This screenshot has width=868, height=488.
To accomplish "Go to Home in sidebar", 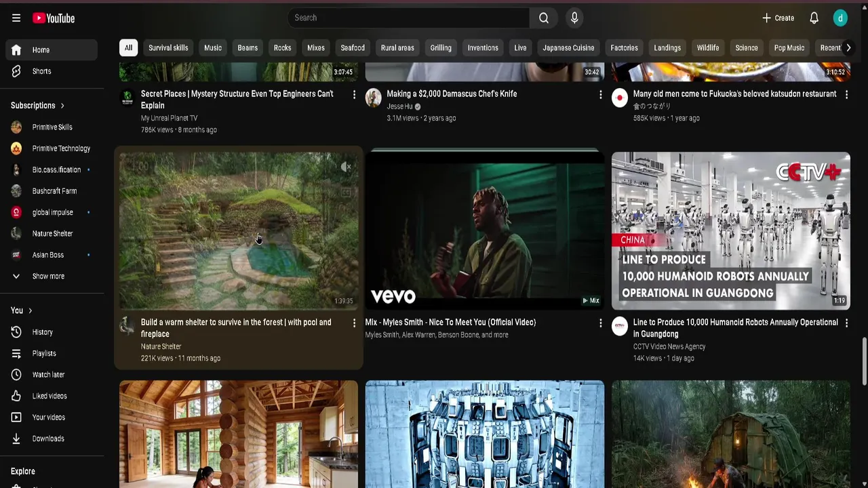I will (x=52, y=50).
